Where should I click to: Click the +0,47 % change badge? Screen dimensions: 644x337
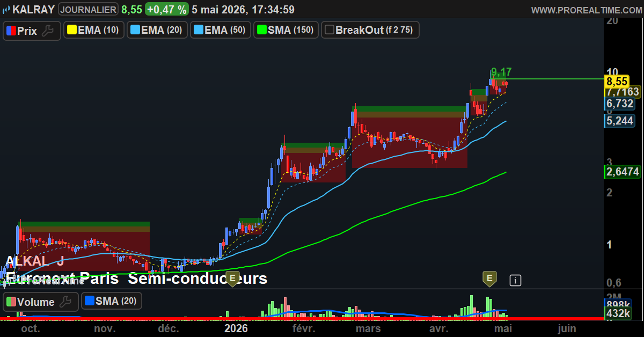pyautogui.click(x=167, y=9)
